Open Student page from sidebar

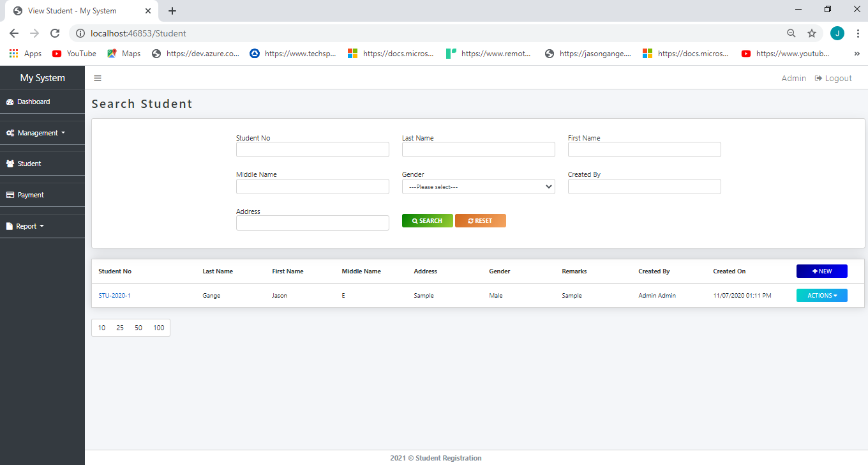[x=42, y=164]
